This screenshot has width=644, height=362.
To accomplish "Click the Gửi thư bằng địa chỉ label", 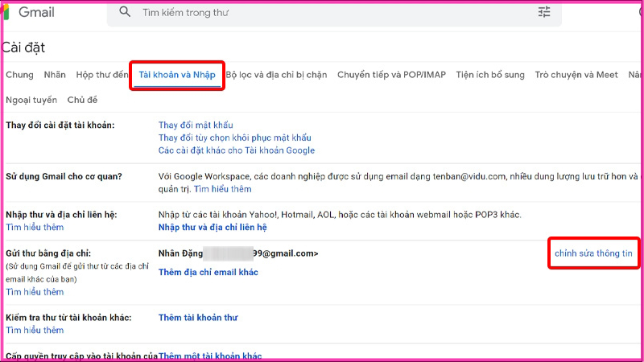I will [48, 253].
